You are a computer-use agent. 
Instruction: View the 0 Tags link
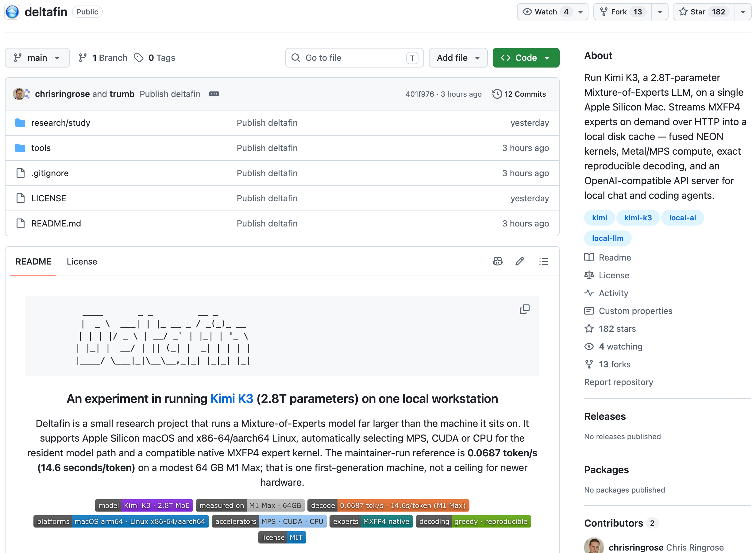(155, 58)
